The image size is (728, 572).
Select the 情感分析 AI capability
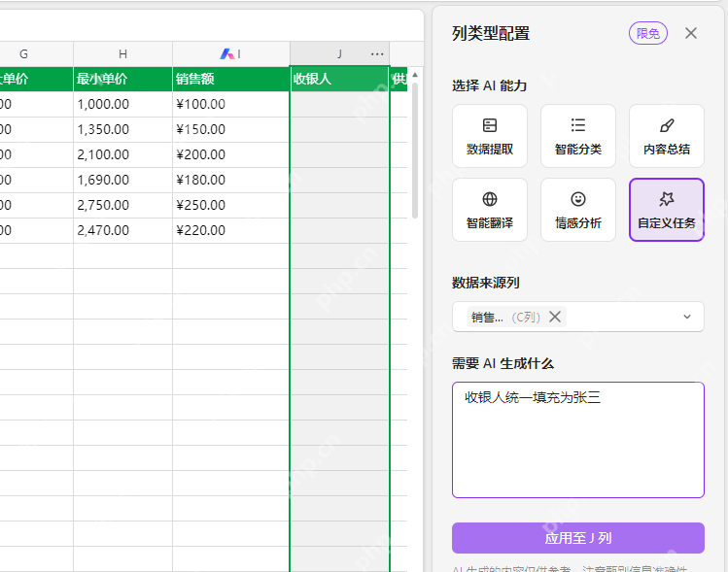pos(578,210)
